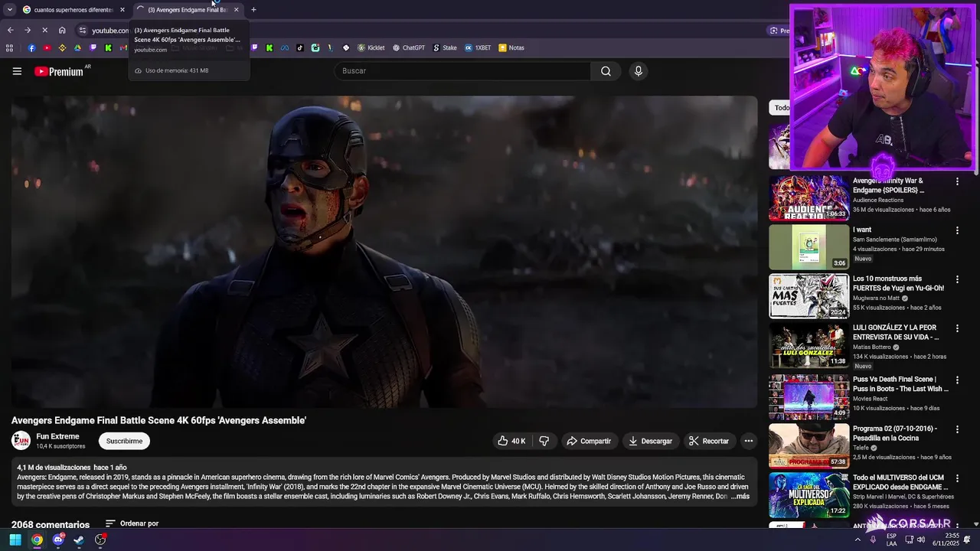Open the Windows Start menu
The width and height of the screenshot is (980, 551).
(15, 540)
